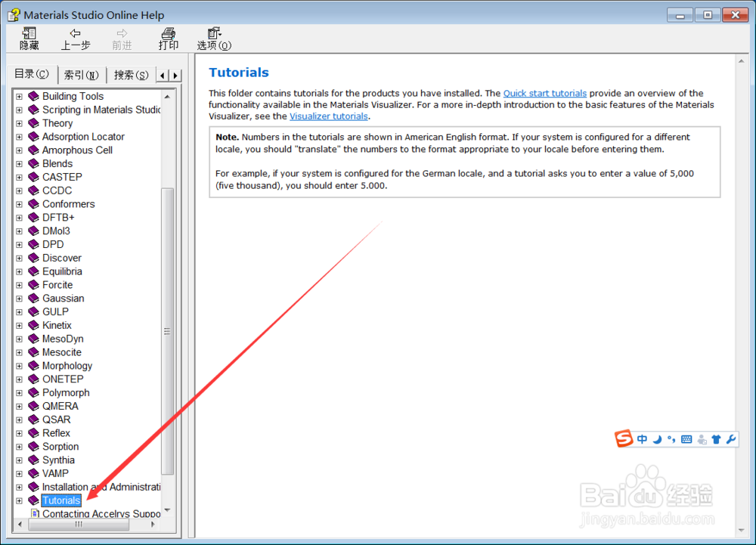Expand the Building Tools tree node
The height and width of the screenshot is (545, 756).
click(x=20, y=96)
